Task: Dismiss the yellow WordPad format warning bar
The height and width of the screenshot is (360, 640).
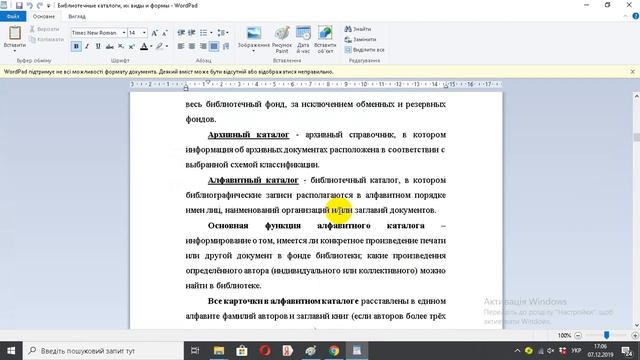Action: point(632,71)
